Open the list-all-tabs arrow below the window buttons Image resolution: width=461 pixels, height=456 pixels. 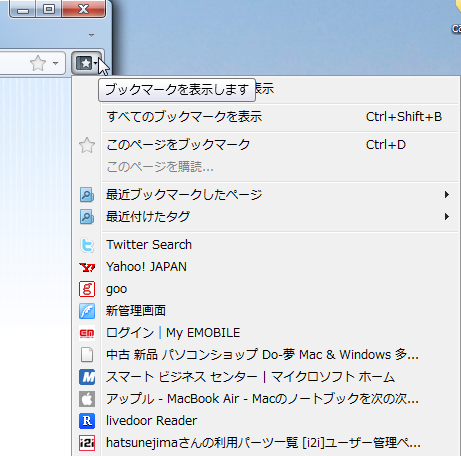pyautogui.click(x=91, y=35)
